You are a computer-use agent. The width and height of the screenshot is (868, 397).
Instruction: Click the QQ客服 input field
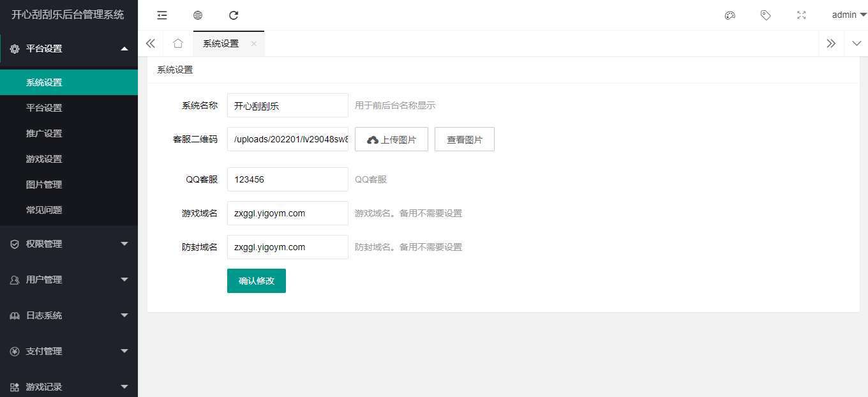[287, 179]
